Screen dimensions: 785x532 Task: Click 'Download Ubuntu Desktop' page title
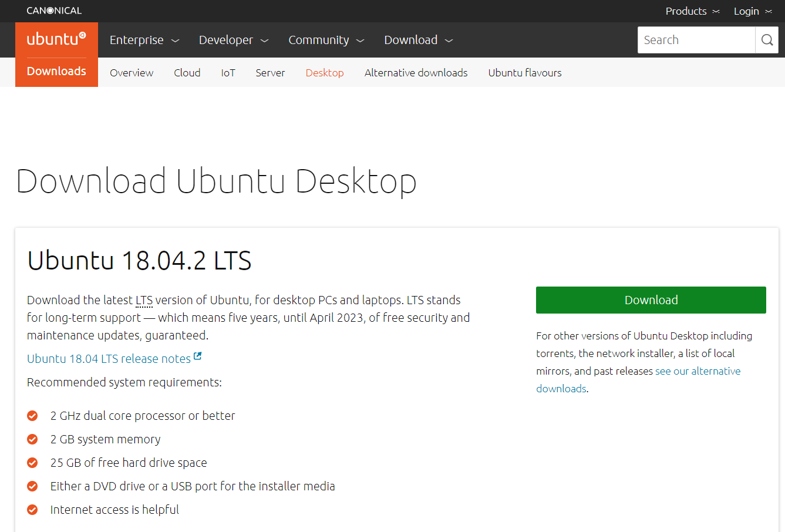point(216,181)
